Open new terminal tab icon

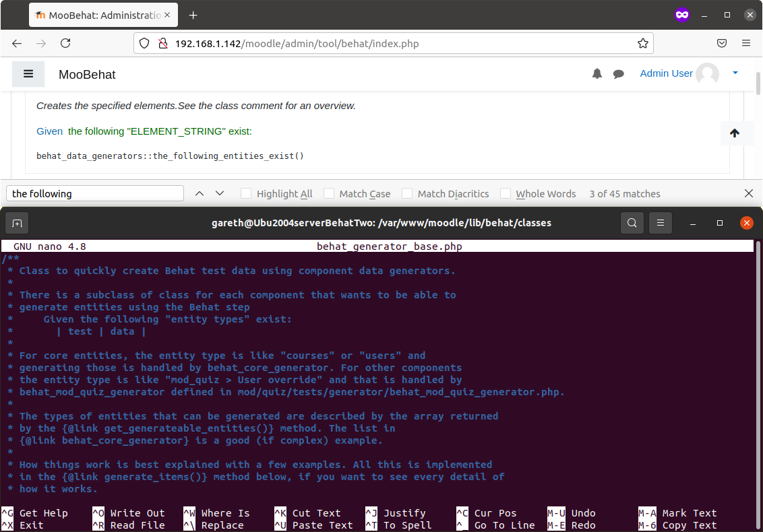click(17, 223)
